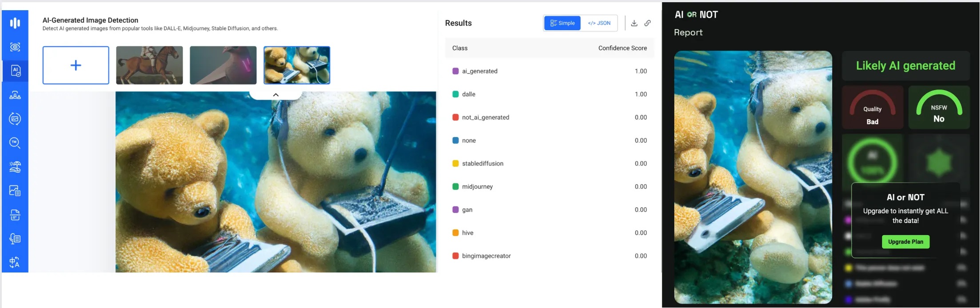
Task: Open the eye scan recognition tool
Action: pos(15,47)
